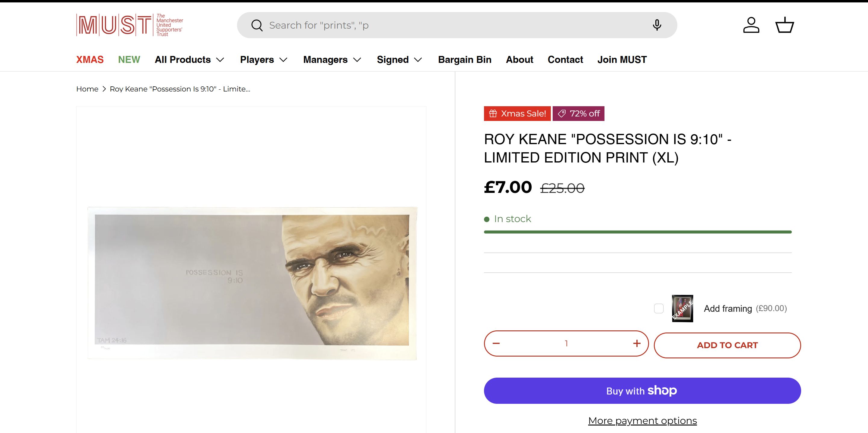Enable the Add framing checkbox
This screenshot has width=868, height=433.
659,308
